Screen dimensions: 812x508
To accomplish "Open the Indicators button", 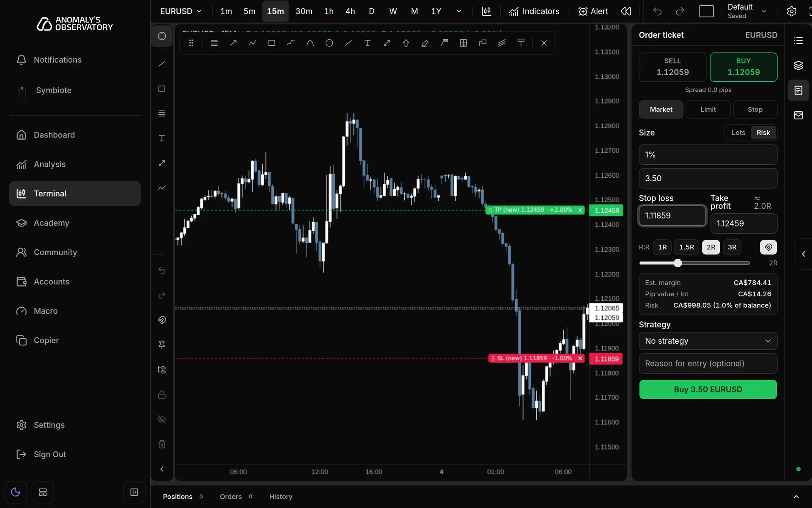I will [534, 11].
